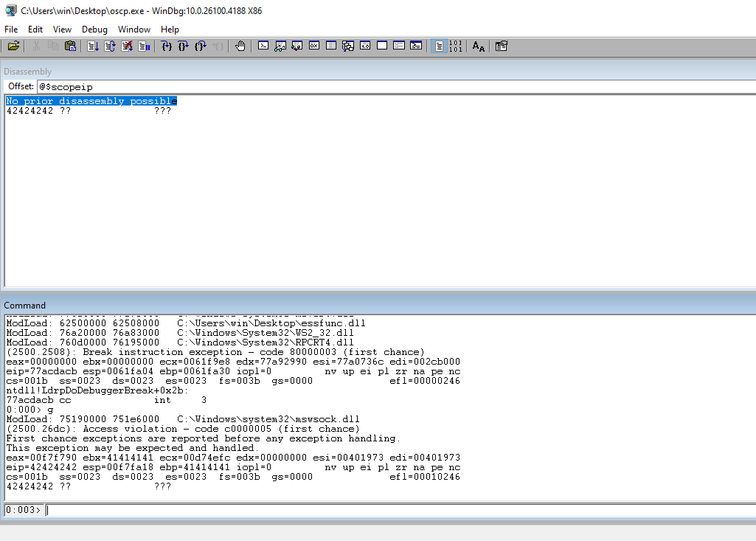Enable Source mode on toggle
Screen dimensions: 756x541
click(x=439, y=46)
